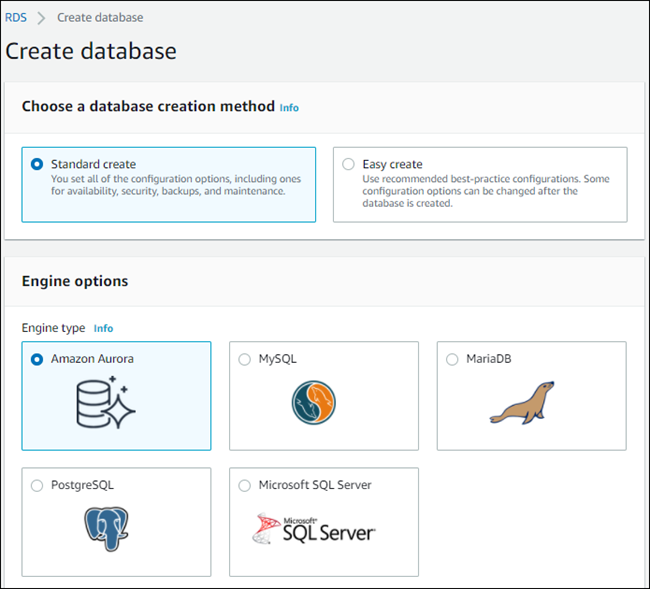Click the breadcrumb chevron separator after RDS
Viewport: 650px width, 589px height.
pos(42,18)
